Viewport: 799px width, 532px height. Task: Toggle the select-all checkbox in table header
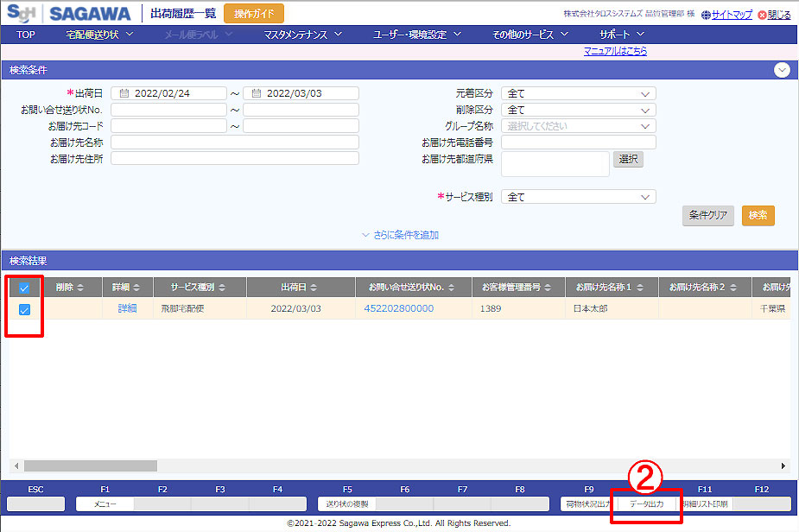pyautogui.click(x=24, y=288)
